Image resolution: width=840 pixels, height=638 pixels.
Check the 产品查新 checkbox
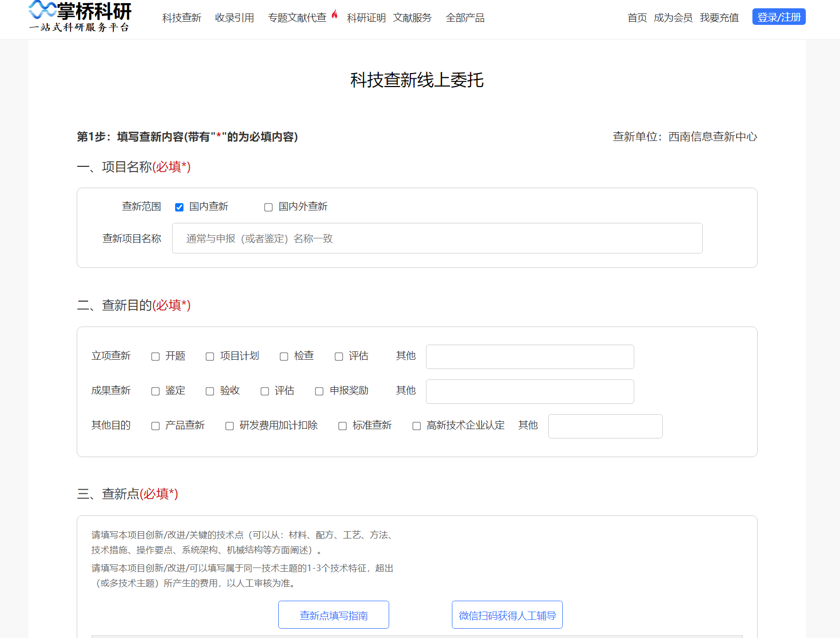tap(155, 426)
